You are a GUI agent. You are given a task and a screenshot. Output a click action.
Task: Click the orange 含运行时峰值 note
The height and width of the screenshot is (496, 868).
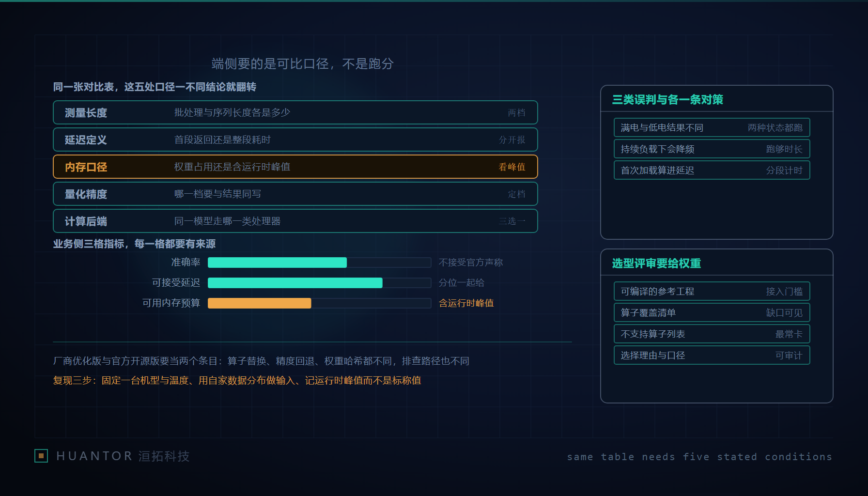[466, 303]
